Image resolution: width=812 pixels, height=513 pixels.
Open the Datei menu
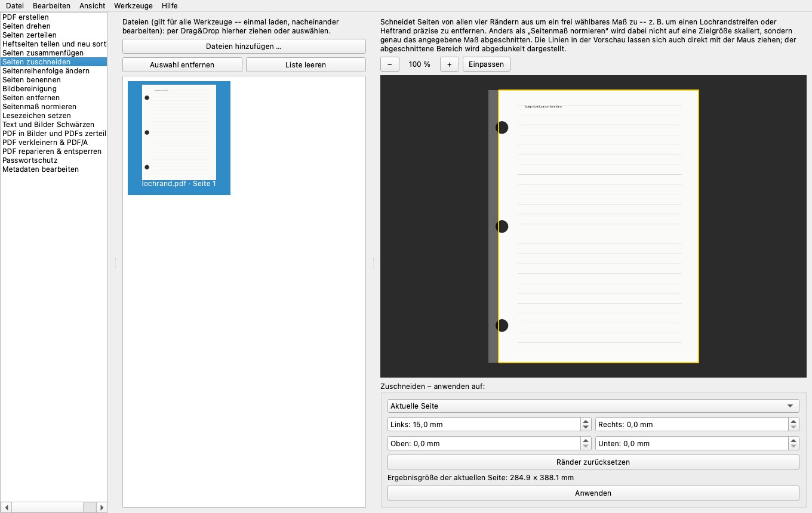pyautogui.click(x=15, y=5)
